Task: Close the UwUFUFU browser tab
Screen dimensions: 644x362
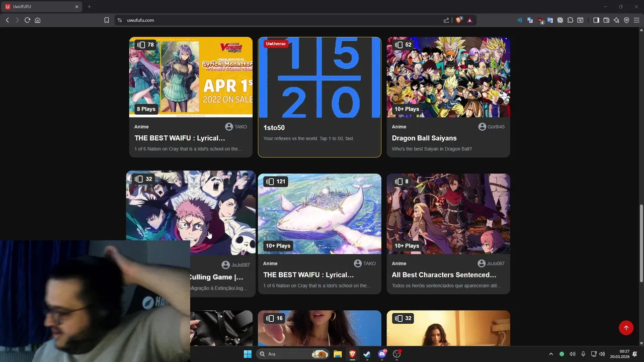Action: pos(77,7)
